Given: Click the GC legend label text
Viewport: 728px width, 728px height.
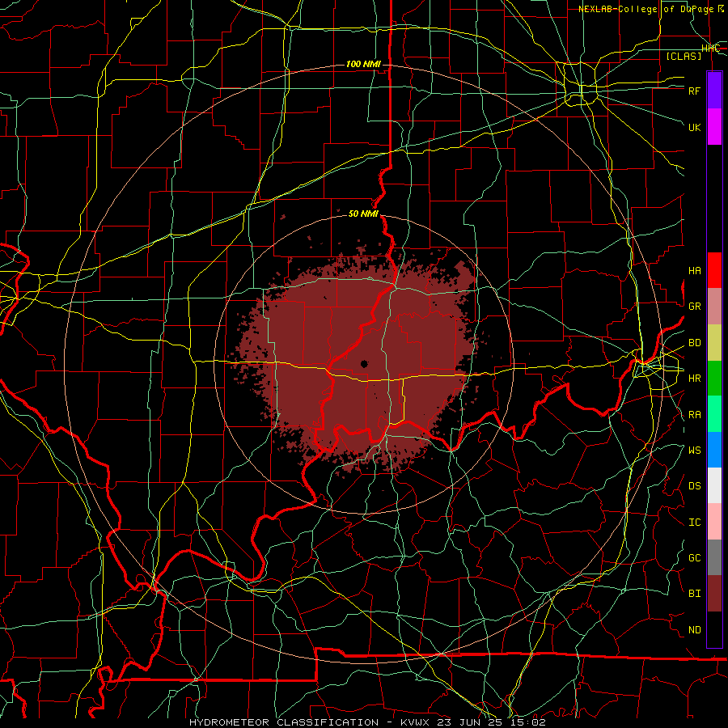Looking at the screenshot, I should coord(694,558).
